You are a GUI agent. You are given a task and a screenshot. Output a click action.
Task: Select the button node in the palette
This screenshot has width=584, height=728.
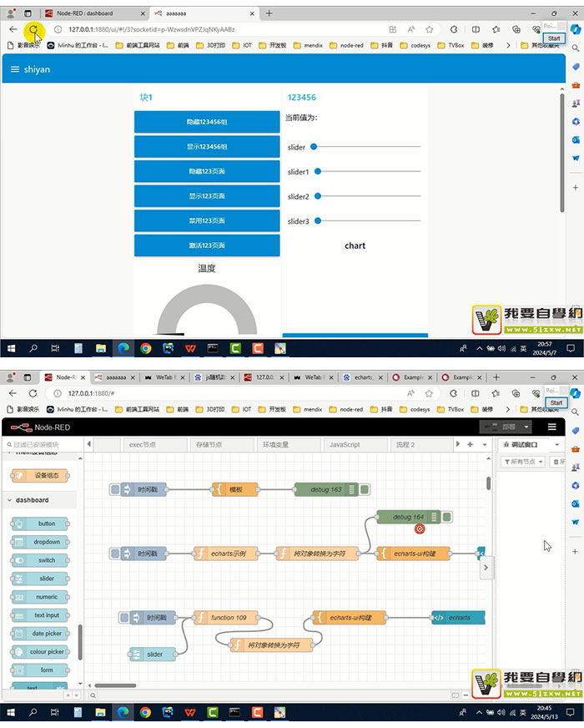point(40,523)
